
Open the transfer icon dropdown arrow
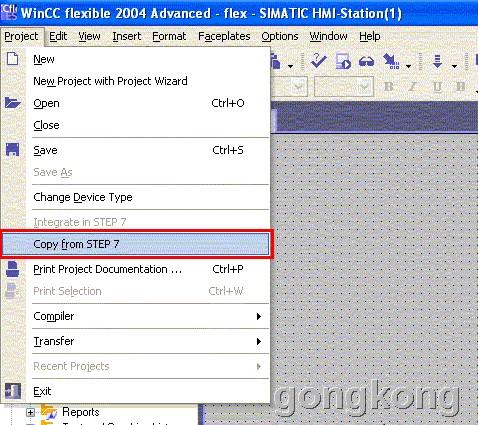[408, 66]
